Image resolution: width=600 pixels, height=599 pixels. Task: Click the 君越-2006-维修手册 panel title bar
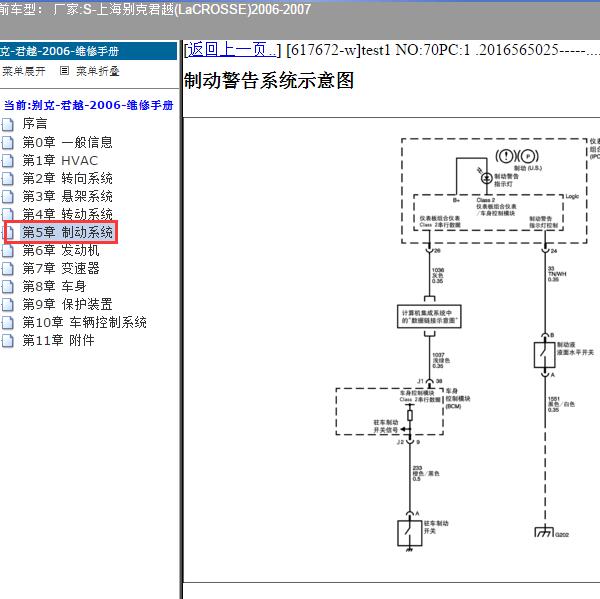tap(88, 51)
